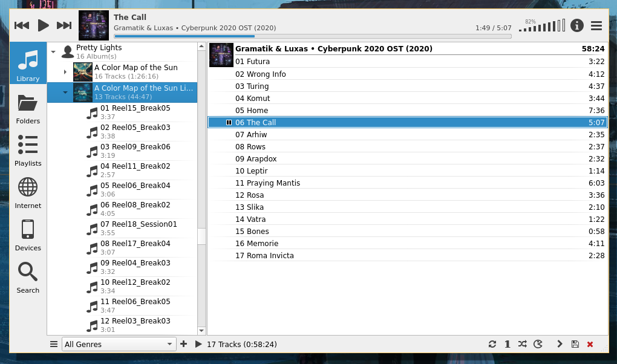The width and height of the screenshot is (617, 364).
Task: Switch to the Folders view
Action: click(28, 109)
